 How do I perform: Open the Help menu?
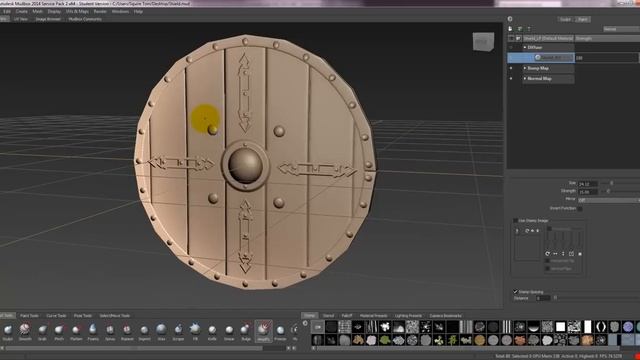138,11
